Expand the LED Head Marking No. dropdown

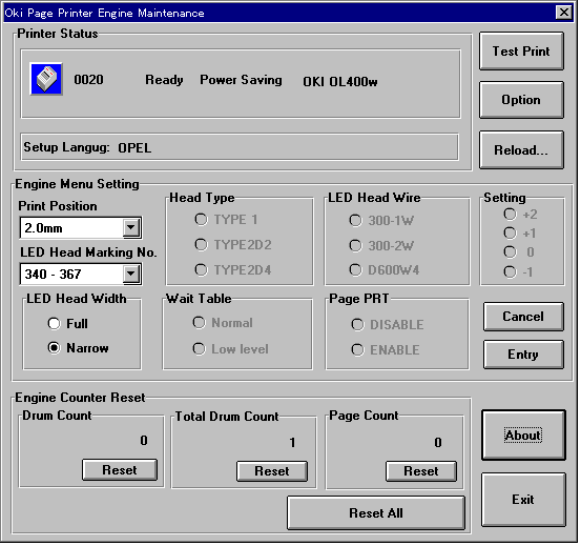(x=131, y=274)
